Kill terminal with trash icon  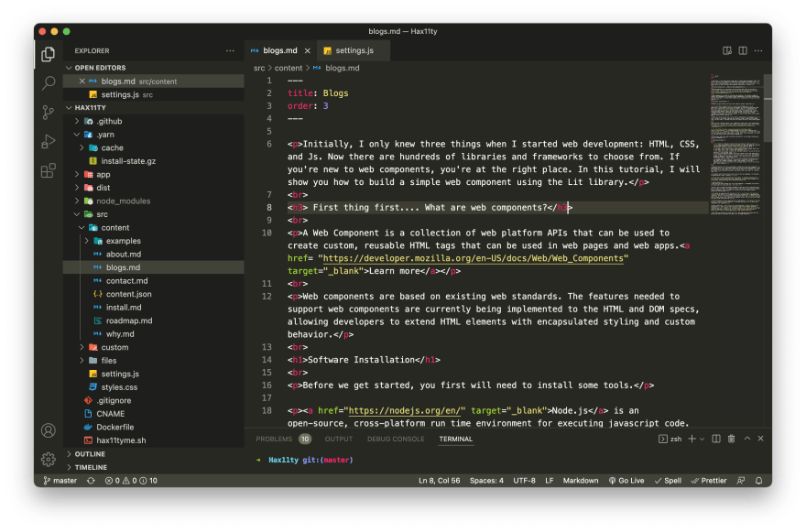pyautogui.click(x=731, y=439)
